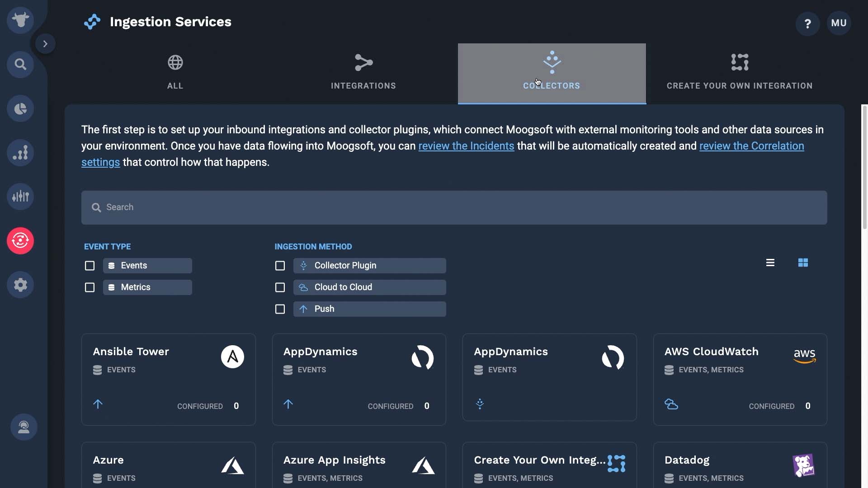The width and height of the screenshot is (868, 488).
Task: Switch to the ALL tab
Action: [x=175, y=73]
